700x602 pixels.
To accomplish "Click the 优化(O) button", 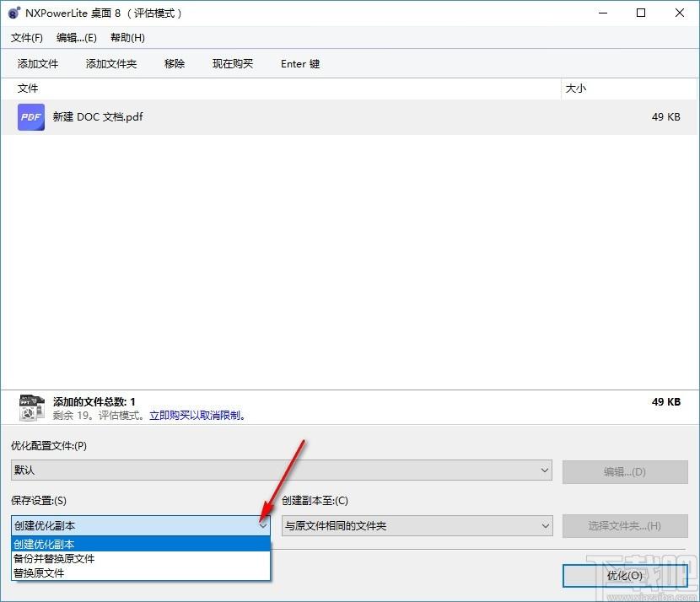I will (625, 576).
